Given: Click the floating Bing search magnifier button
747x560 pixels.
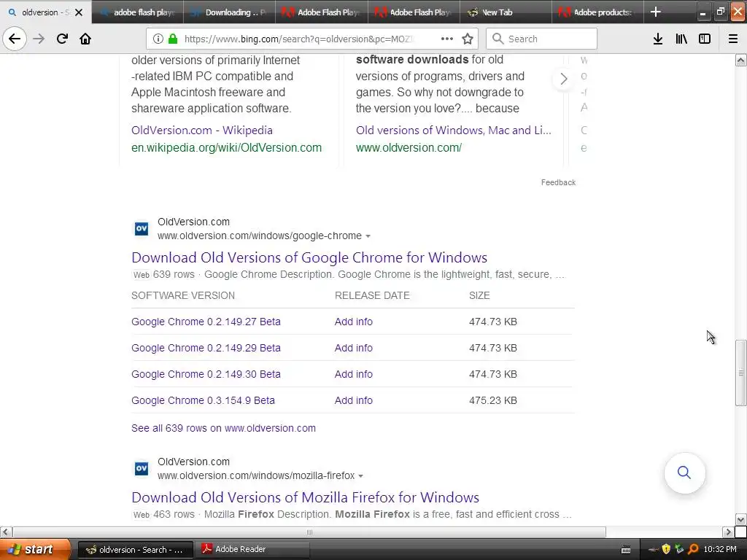Looking at the screenshot, I should point(684,472).
